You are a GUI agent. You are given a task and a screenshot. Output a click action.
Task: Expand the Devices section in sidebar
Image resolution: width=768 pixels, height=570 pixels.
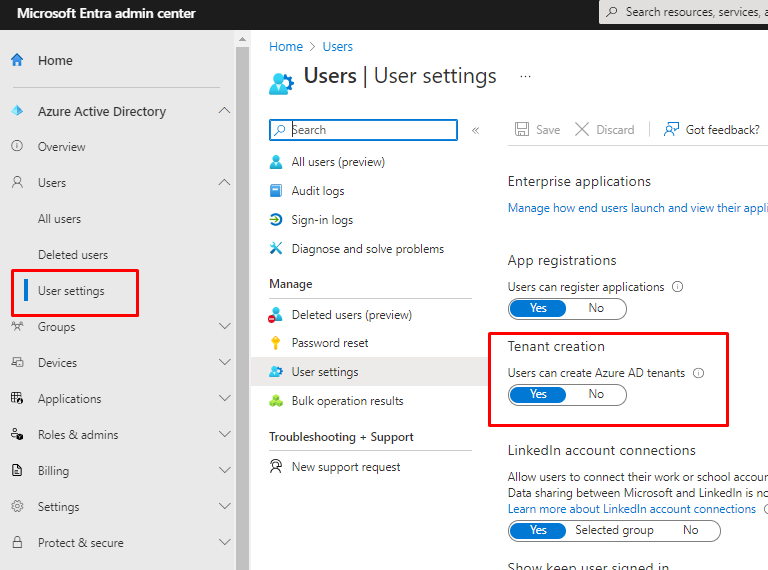pyautogui.click(x=224, y=363)
